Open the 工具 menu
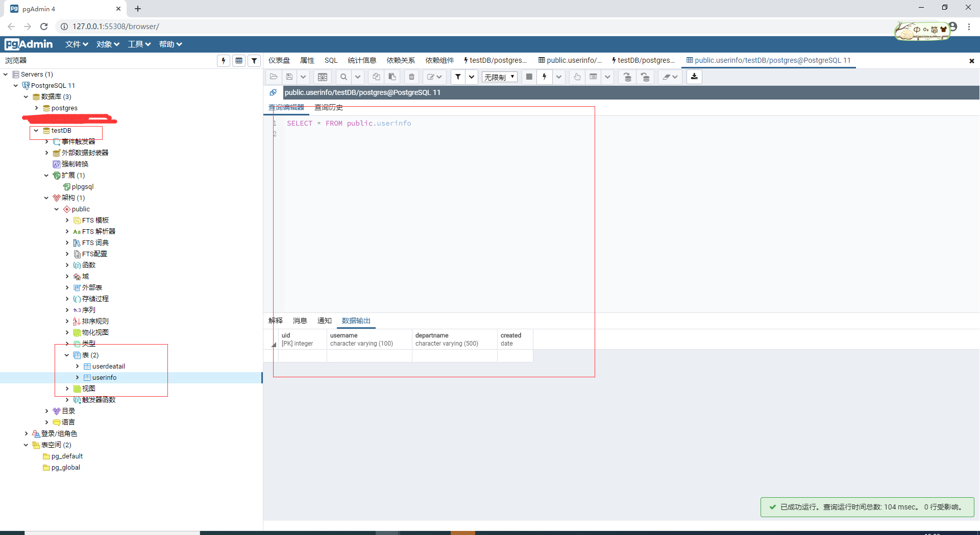This screenshot has width=980, height=535. 138,44
